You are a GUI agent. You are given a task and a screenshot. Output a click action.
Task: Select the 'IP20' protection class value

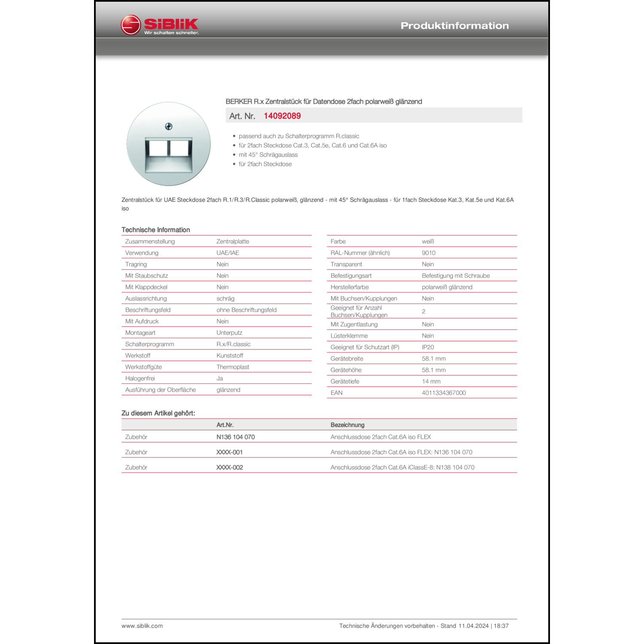(x=428, y=347)
